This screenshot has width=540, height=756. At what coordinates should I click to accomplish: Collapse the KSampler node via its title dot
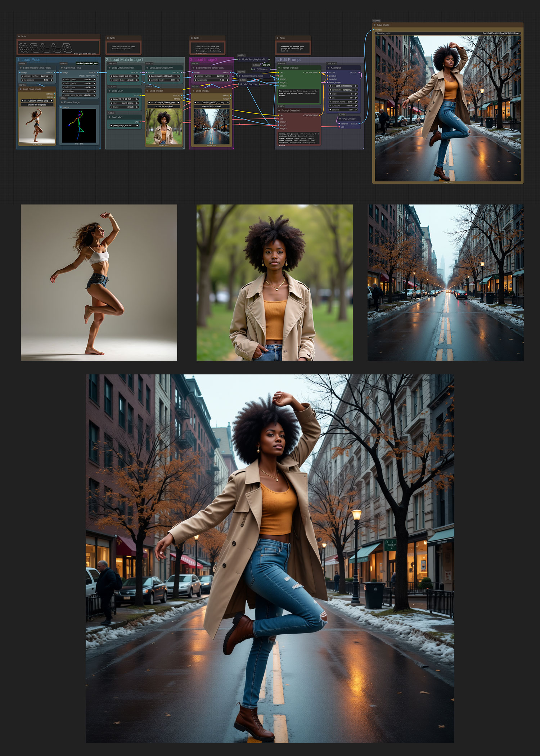tap(328, 68)
